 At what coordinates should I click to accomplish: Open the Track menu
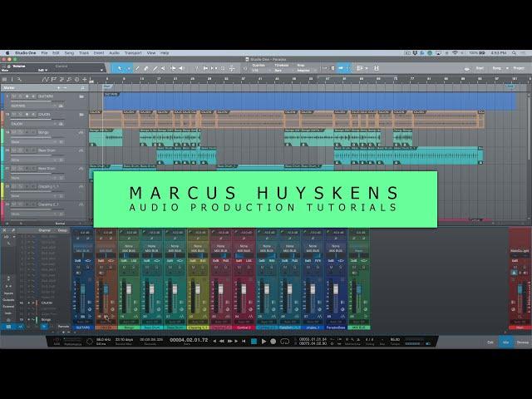(84, 53)
